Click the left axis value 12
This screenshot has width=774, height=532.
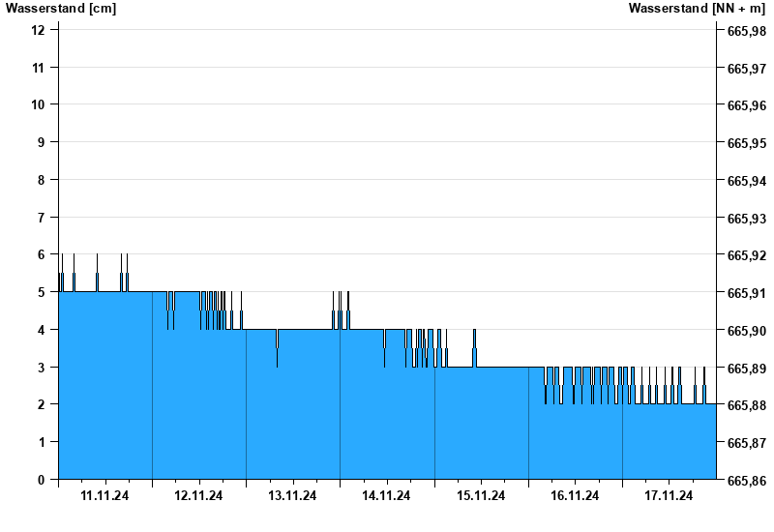coord(38,30)
